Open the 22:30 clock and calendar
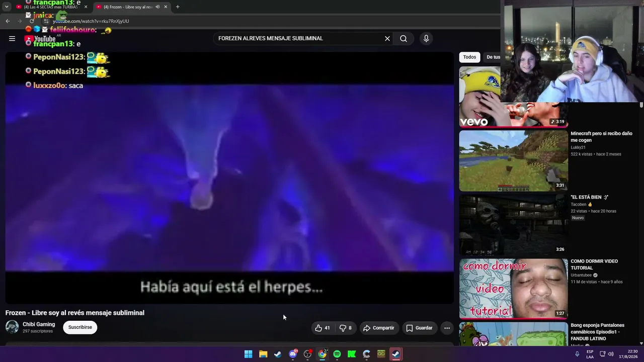The height and width of the screenshot is (362, 644). click(629, 354)
